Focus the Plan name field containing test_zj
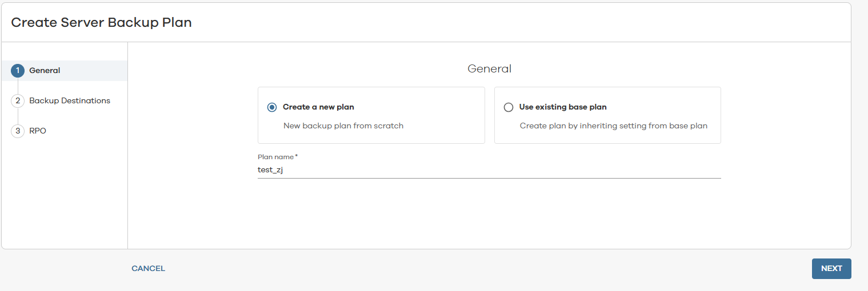Image resolution: width=868 pixels, height=291 pixels. 489,170
